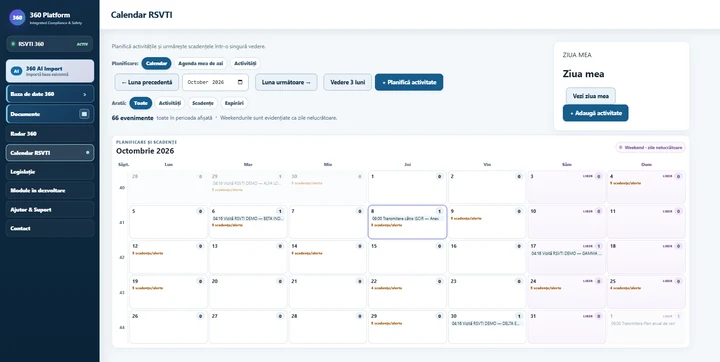Screen dimensions: 720x362
Task: Click the count badge on October 8 cell
Action: [x=439, y=211]
